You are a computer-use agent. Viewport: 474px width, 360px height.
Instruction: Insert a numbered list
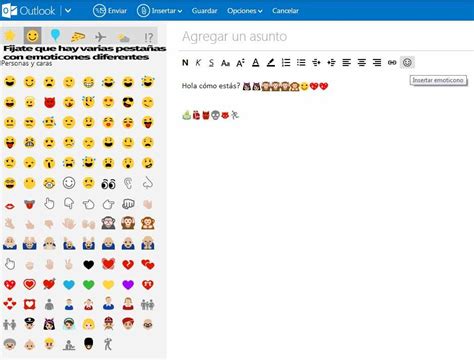pos(286,63)
